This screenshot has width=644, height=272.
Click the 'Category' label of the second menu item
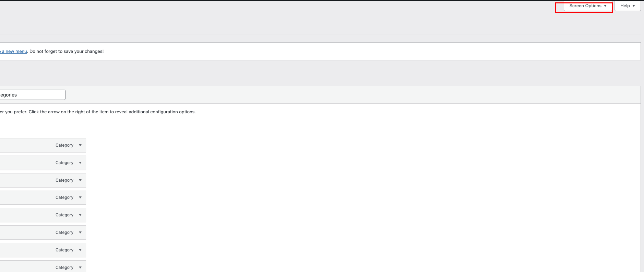(64, 163)
